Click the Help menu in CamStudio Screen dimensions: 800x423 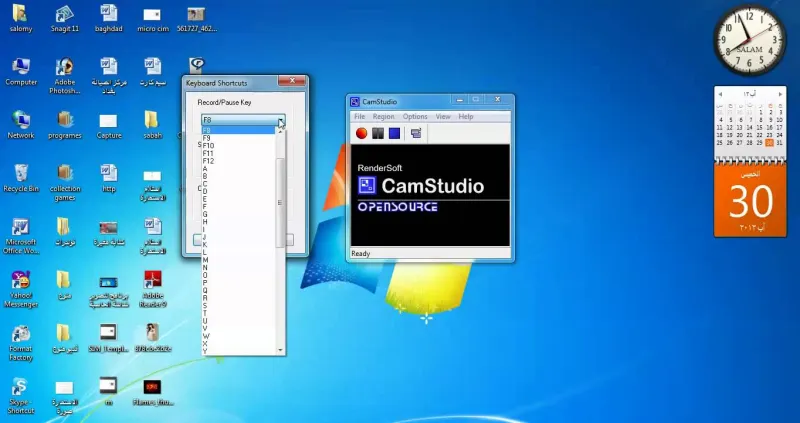pos(465,117)
